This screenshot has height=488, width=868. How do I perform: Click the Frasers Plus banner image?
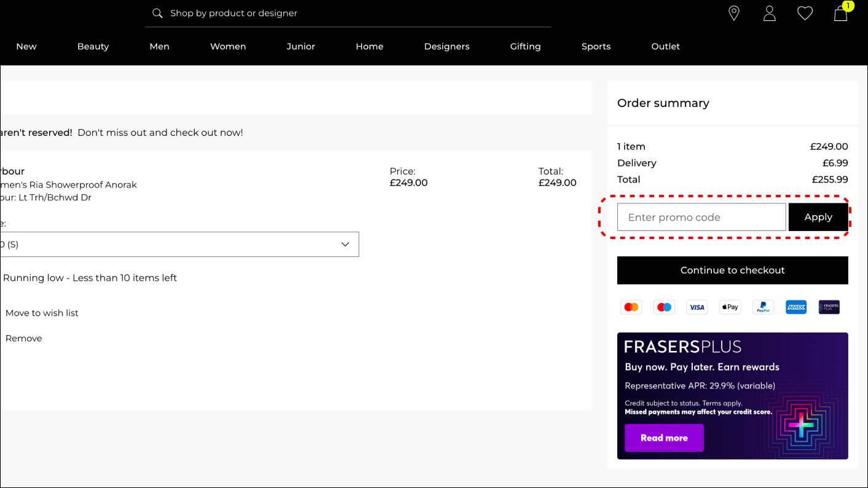click(x=733, y=396)
